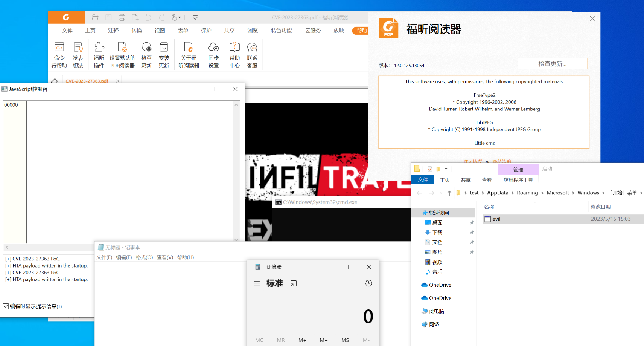
Task: Close the CVE-2023-27363.pdf document tab
Action: pos(117,81)
